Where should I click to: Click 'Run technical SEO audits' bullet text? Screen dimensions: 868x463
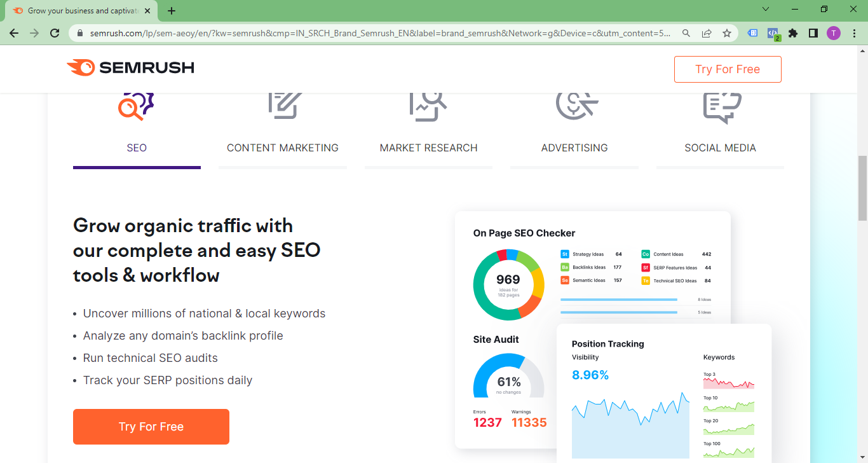click(x=151, y=358)
